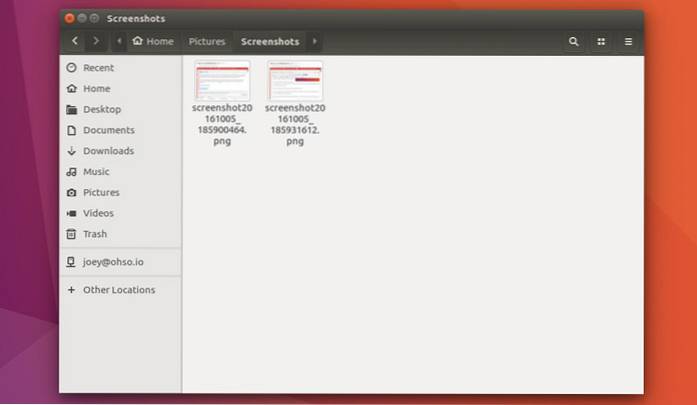Click the Downloads arrow icon
697x405 pixels.
[71, 151]
